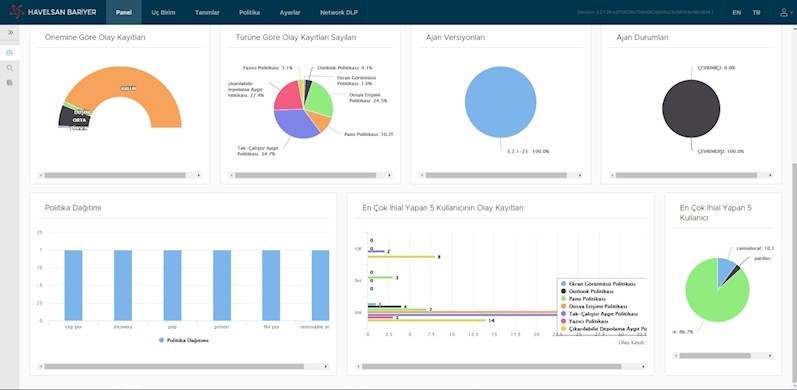Click the 'ÇEVRİMDIŞI: 100.0%' label
The image size is (797, 390).
721,152
